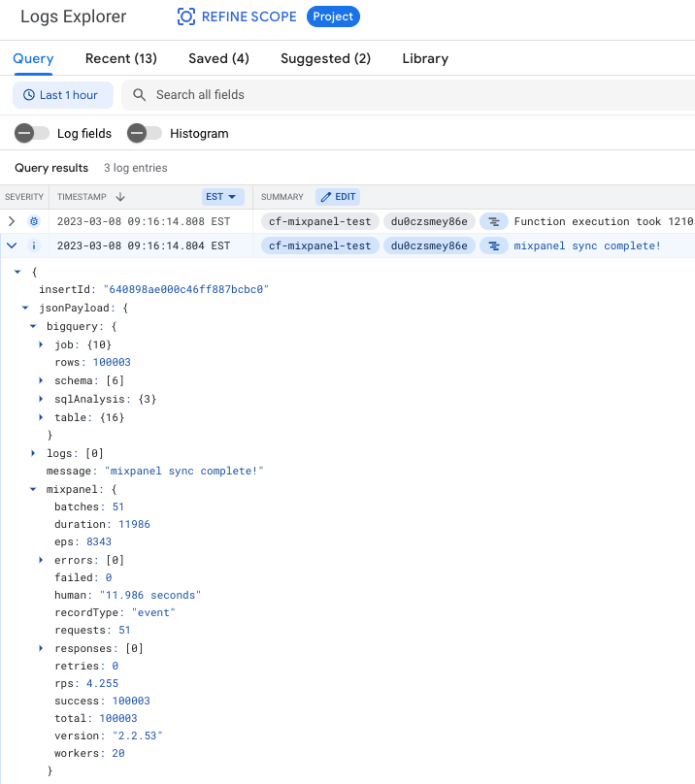Click the search magnifier icon

tap(139, 95)
